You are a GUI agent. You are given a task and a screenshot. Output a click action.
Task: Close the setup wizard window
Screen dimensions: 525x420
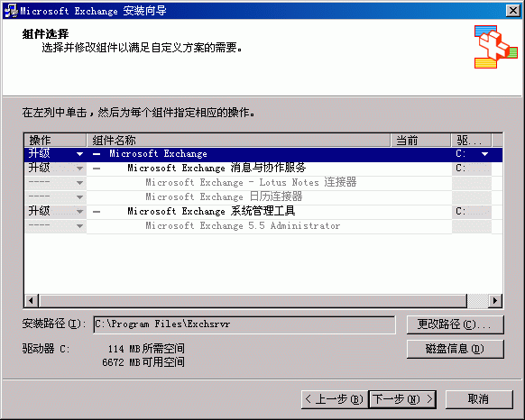tap(513, 11)
